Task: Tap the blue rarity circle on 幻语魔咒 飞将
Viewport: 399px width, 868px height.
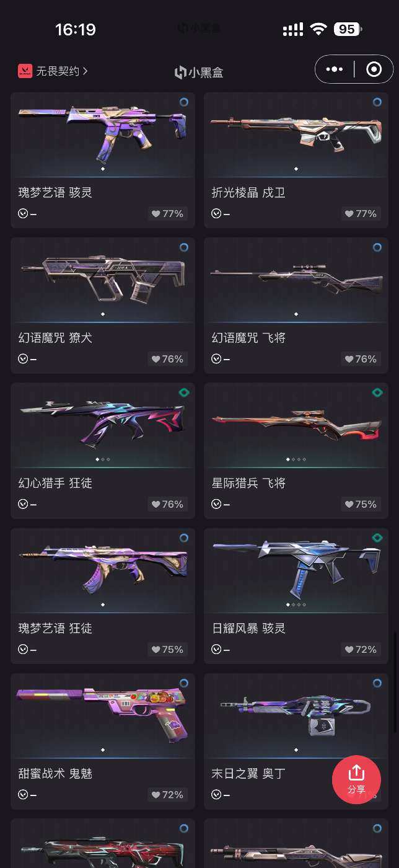Action: point(377,247)
